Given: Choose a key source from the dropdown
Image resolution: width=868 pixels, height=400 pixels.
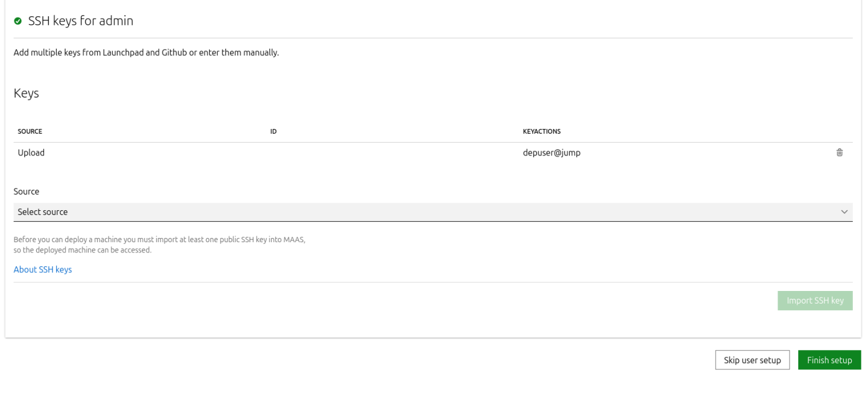Looking at the screenshot, I should (x=433, y=212).
